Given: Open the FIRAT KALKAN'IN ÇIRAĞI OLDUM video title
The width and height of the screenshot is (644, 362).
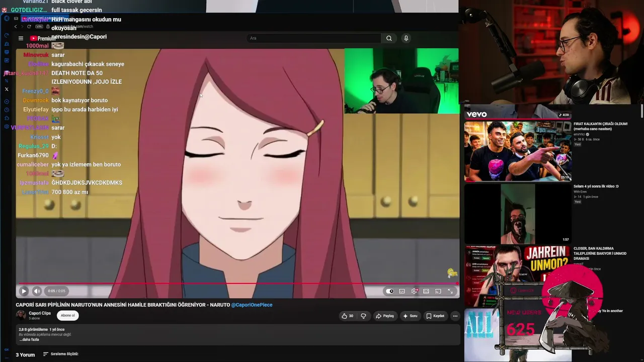Looking at the screenshot, I should coord(601,126).
